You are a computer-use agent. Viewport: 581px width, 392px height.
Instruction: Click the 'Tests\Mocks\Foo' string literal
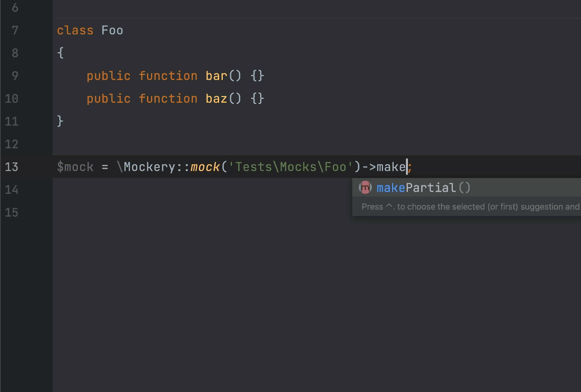tap(291, 167)
